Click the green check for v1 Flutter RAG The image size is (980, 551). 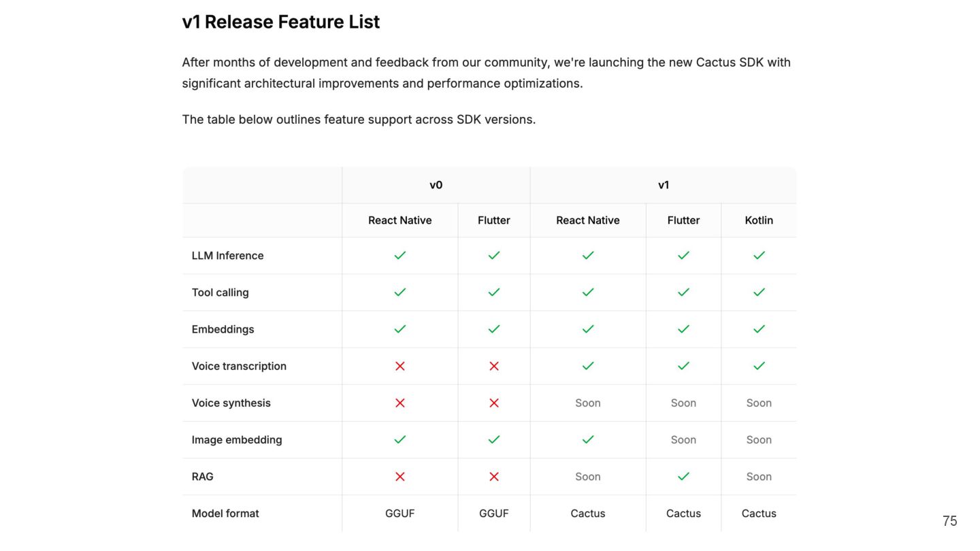coord(683,476)
